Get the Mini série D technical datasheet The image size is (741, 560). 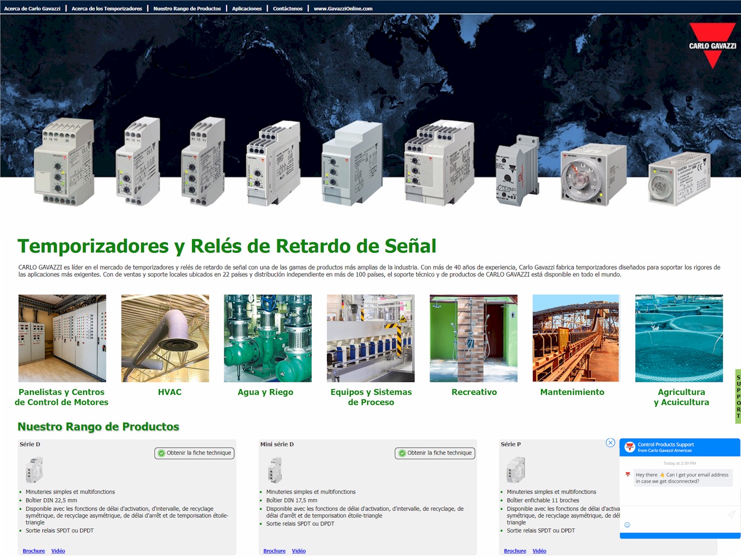pos(435,453)
